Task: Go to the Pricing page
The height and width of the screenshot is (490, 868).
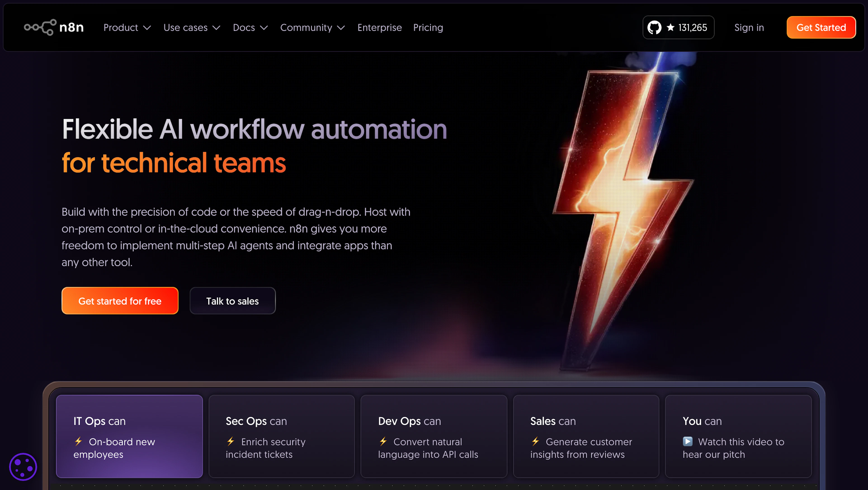Action: pos(428,28)
